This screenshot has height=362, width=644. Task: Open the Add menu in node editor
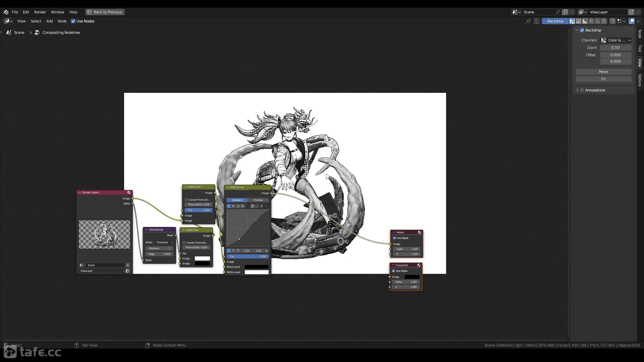[49, 21]
